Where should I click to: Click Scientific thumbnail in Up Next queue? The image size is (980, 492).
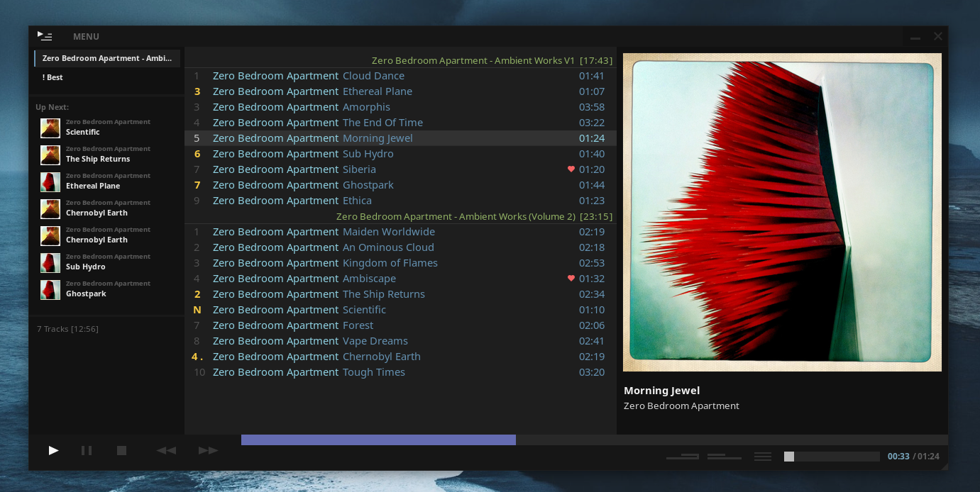[50, 128]
